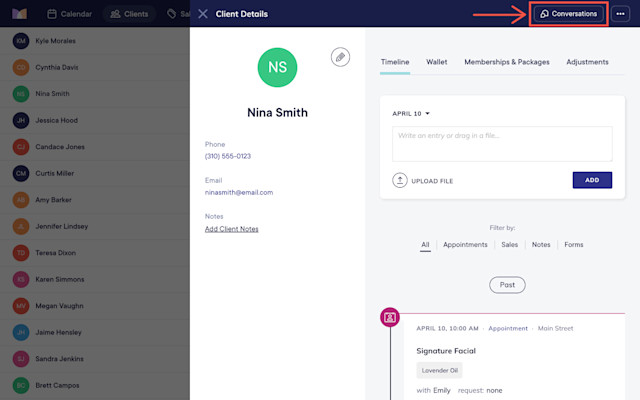Click the ADD entry button
Viewport: 640px width, 400px height.
592,180
